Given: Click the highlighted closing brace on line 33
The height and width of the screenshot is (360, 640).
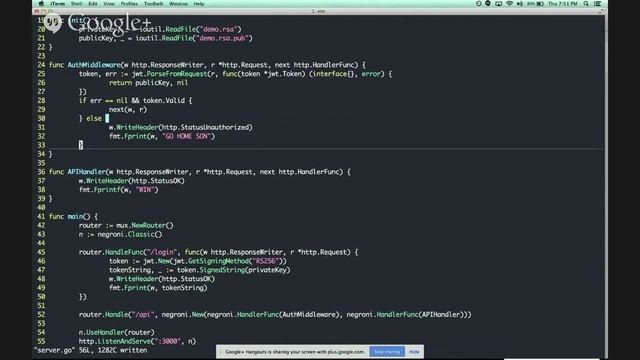Looking at the screenshot, I should click(x=81, y=145).
